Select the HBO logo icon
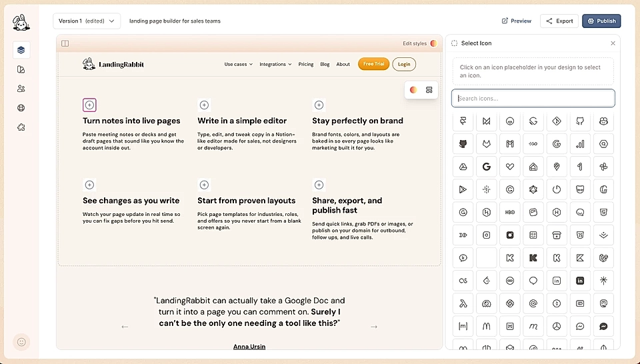 [510, 213]
